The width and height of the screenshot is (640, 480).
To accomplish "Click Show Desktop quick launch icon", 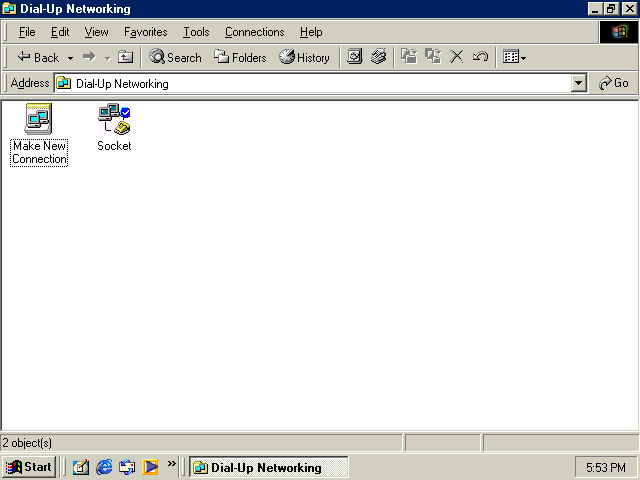I will 80,467.
